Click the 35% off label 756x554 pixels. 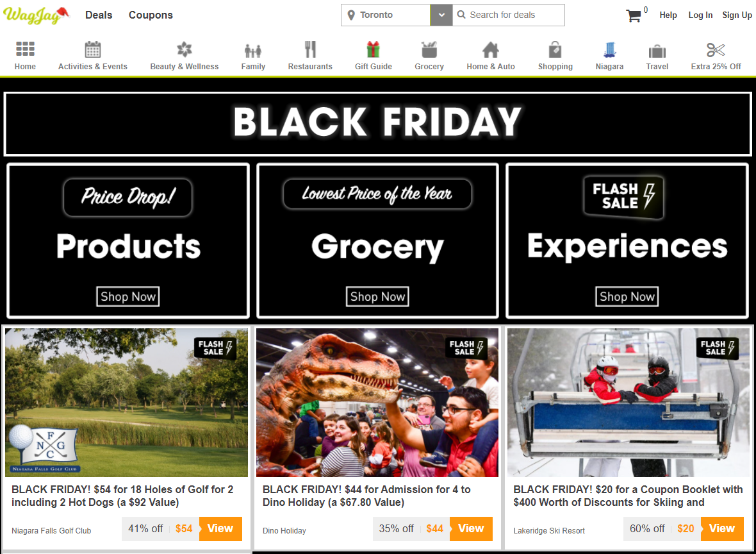[x=396, y=528]
